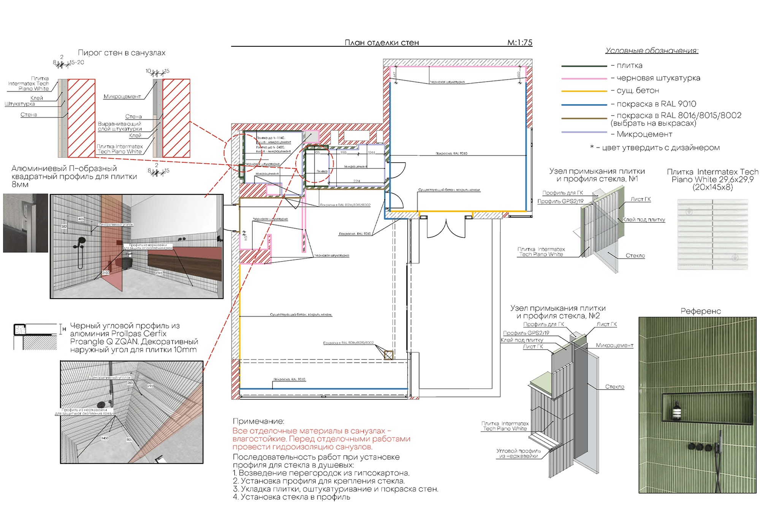Screen dimensions: 760x532
Task: Click the blue RAL 9010 legend line
Action: [x=584, y=104]
